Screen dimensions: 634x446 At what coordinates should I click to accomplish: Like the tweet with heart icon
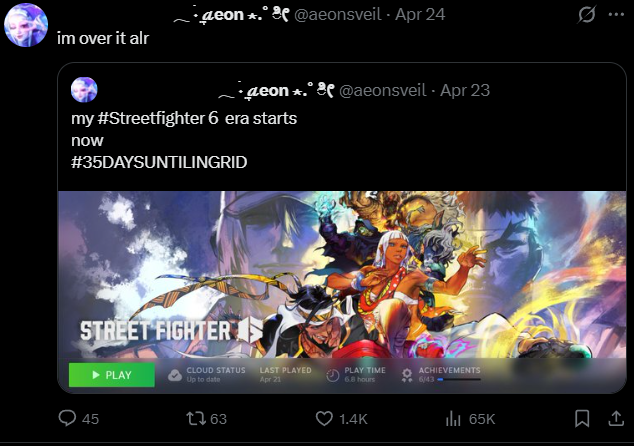point(324,419)
